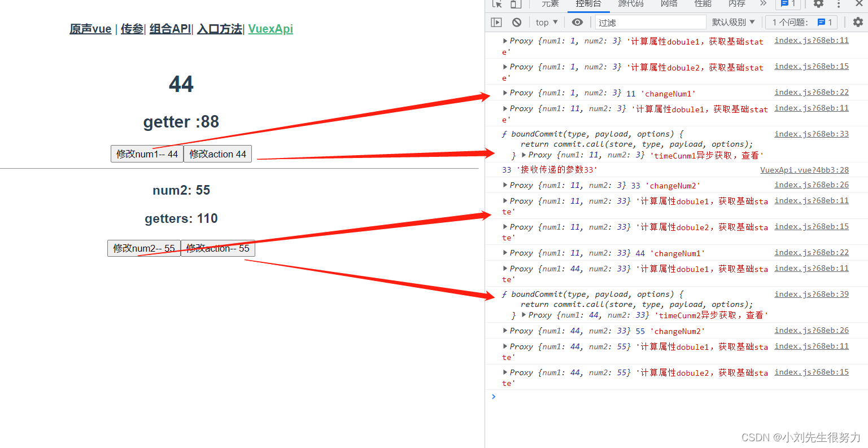868x448 pixels.
Task: Switch to the 控制台 tab
Action: [588, 4]
